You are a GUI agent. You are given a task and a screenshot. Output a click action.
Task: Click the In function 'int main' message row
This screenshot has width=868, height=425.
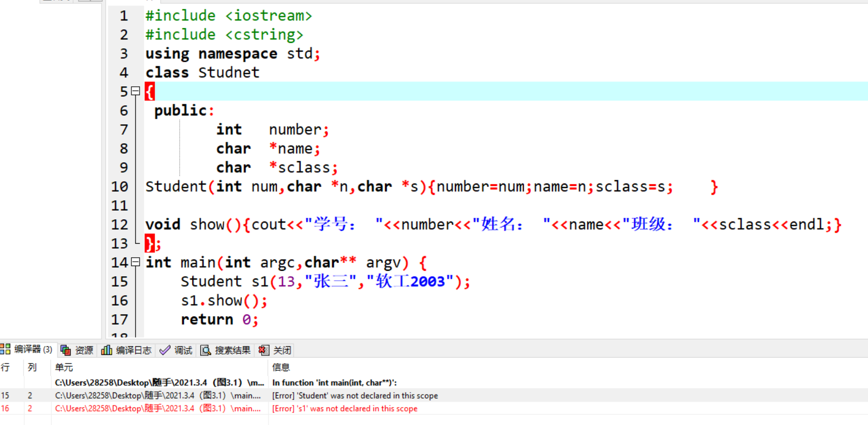[334, 383]
